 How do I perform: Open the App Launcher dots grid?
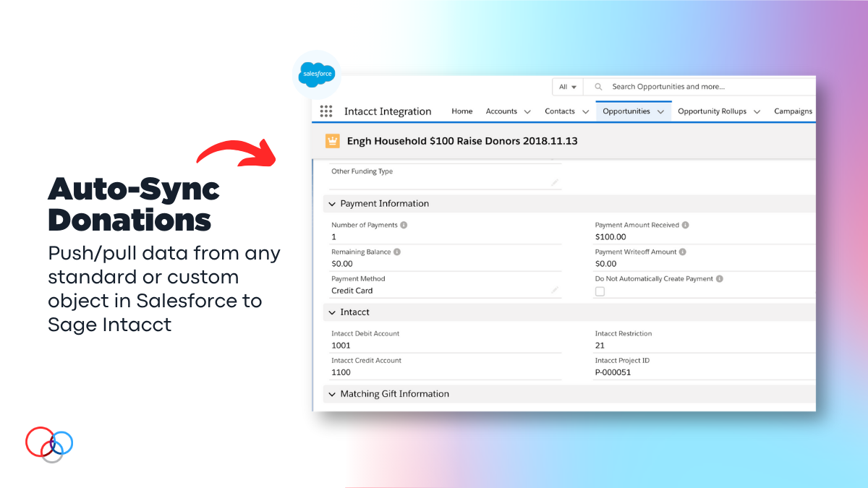(326, 111)
